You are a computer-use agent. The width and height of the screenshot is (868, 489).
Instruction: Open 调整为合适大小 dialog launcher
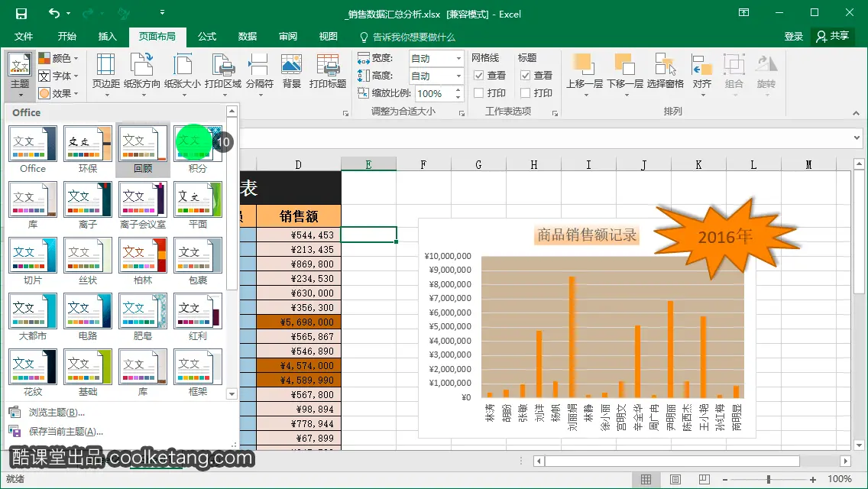(x=462, y=113)
